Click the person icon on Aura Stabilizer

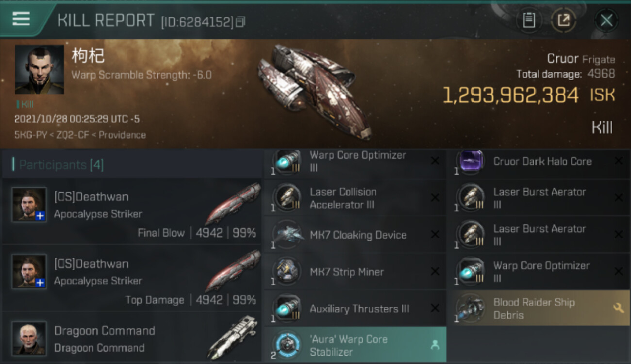[435, 345]
